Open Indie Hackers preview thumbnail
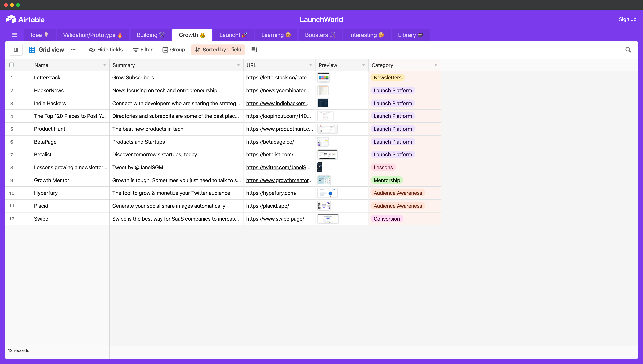The width and height of the screenshot is (643, 364). [x=323, y=103]
